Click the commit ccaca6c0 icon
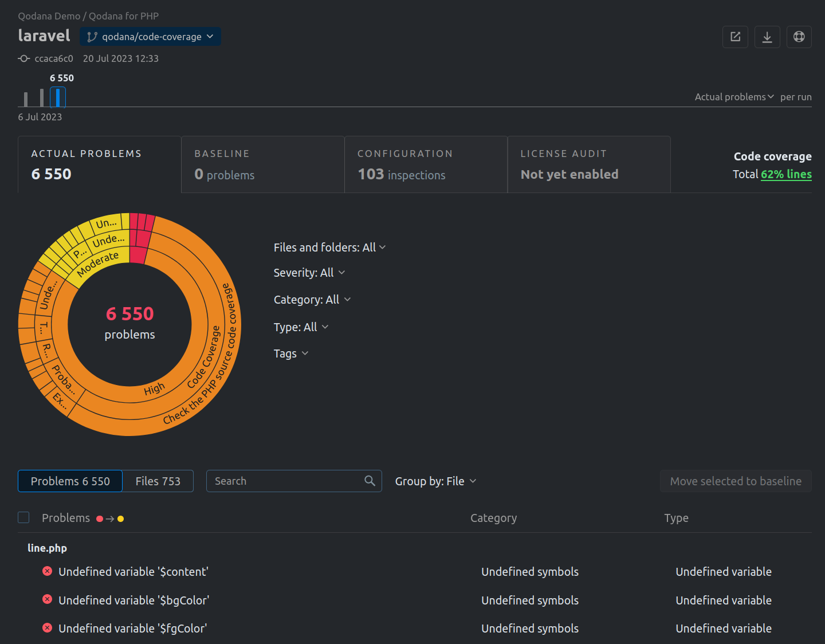This screenshot has width=825, height=644. (x=23, y=58)
